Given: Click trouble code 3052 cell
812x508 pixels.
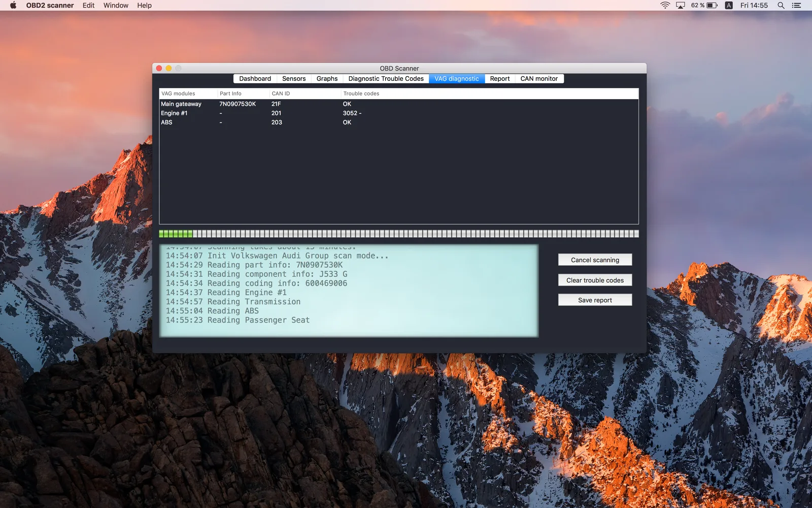Looking at the screenshot, I should coord(352,113).
